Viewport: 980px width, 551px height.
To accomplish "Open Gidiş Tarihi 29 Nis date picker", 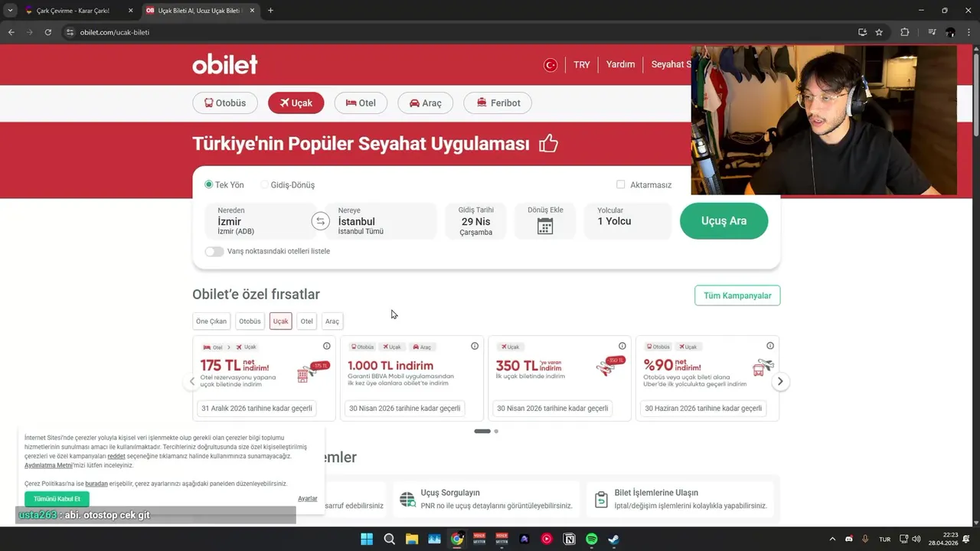I will coord(476,221).
